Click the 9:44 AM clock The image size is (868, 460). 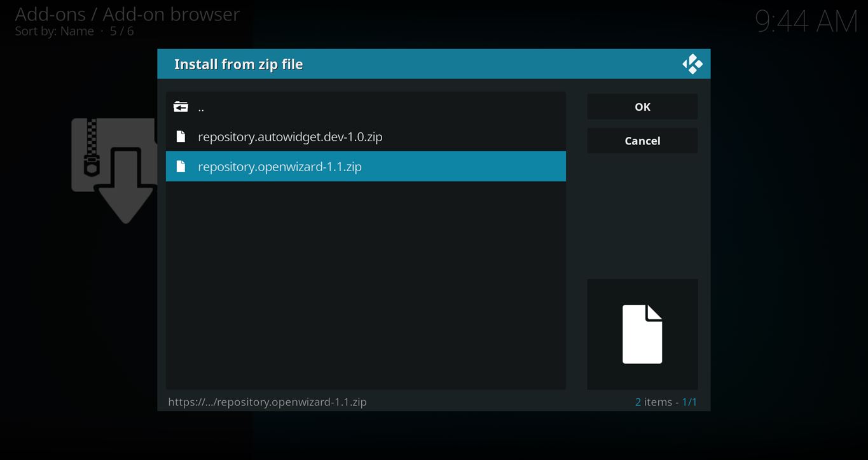click(806, 22)
